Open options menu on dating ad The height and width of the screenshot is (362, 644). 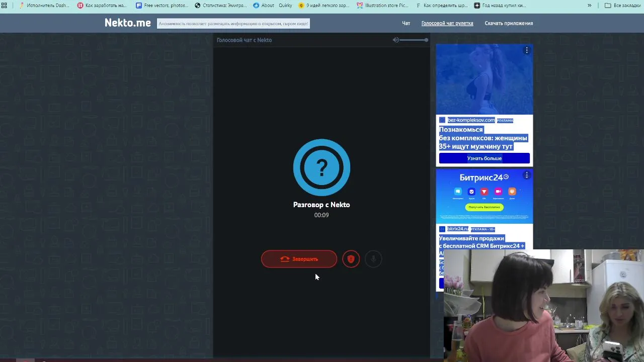527,50
